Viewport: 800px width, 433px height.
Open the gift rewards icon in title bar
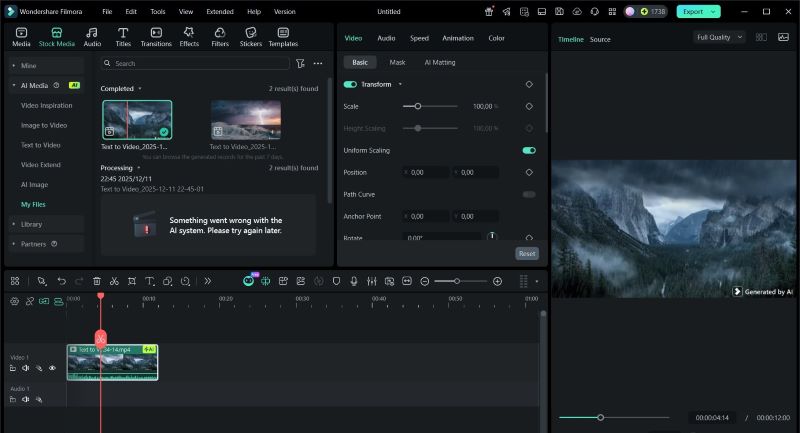489,11
